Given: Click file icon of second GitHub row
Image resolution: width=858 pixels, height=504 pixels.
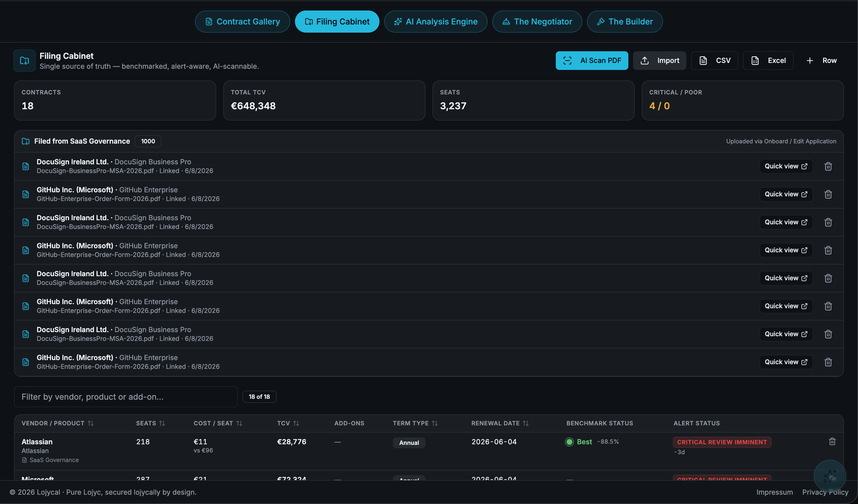Looking at the screenshot, I should pyautogui.click(x=26, y=250).
